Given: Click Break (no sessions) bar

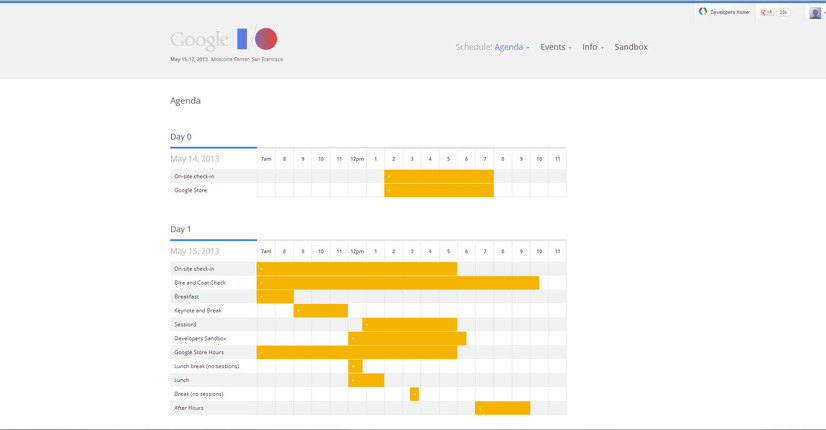Looking at the screenshot, I should coord(414,394).
